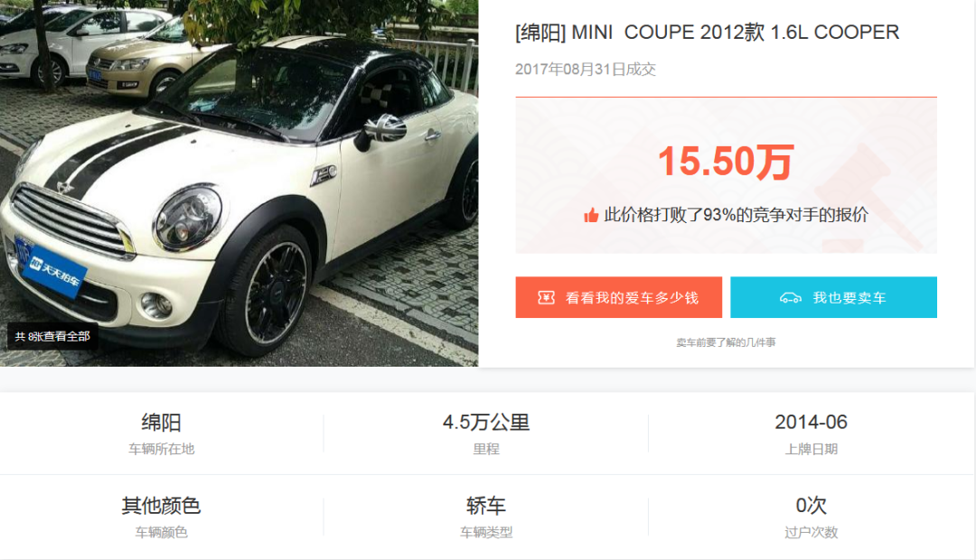Click the car icon on blue button
Screen dimensions: 976x560
click(x=791, y=297)
